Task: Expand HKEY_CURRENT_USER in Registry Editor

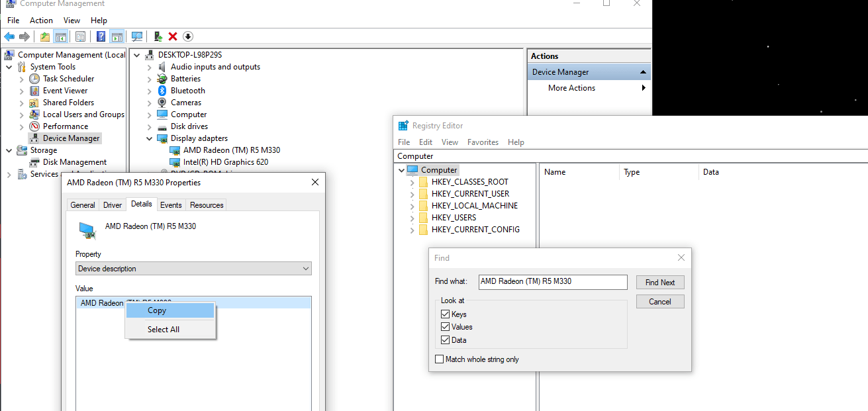Action: point(412,194)
